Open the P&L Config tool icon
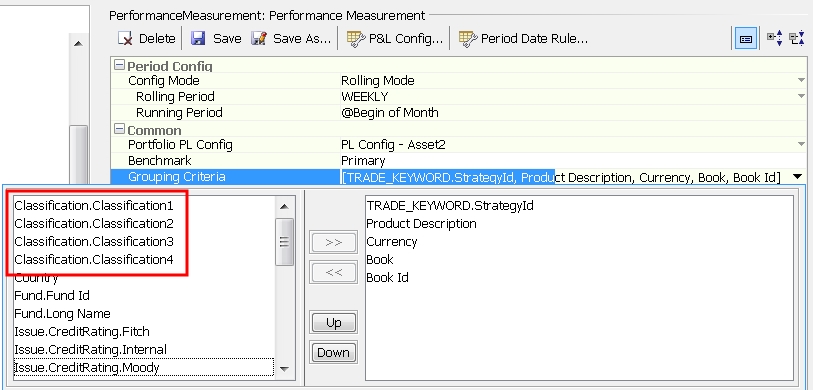 (x=356, y=38)
